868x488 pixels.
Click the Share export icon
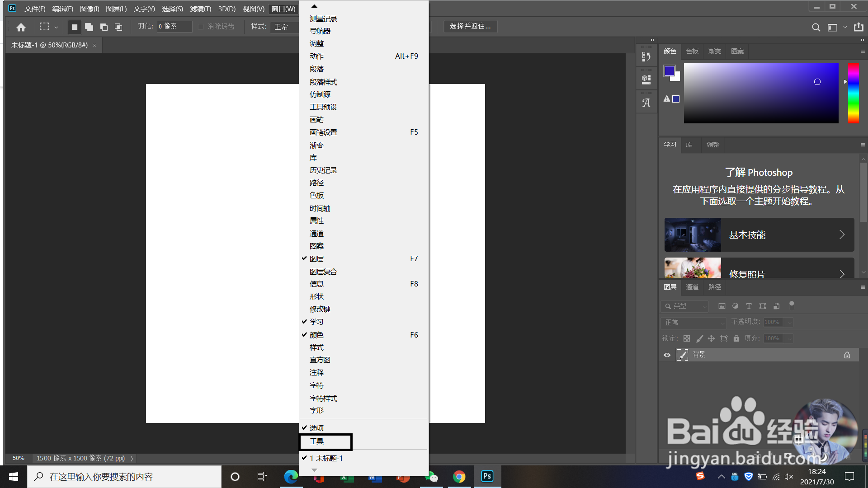pyautogui.click(x=859, y=27)
